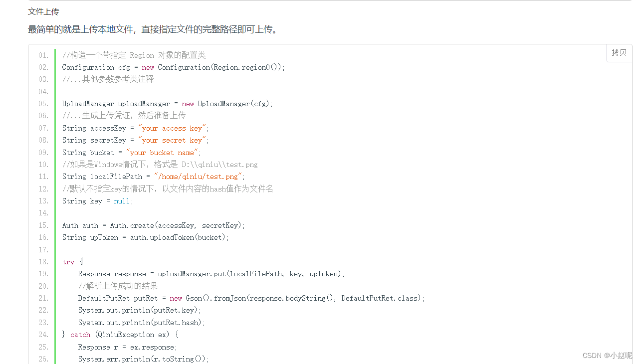Click line number 01.
This screenshot has width=640, height=364.
pos(43,55)
